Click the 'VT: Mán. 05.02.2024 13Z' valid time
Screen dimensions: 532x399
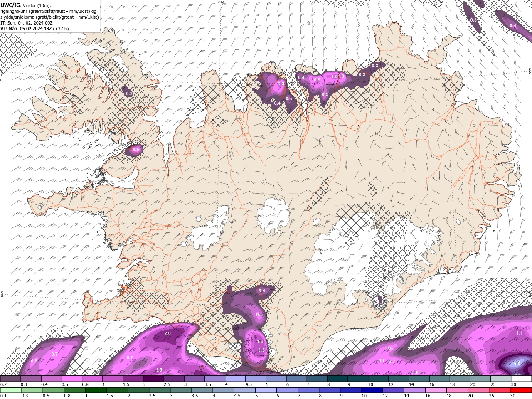tap(25, 29)
